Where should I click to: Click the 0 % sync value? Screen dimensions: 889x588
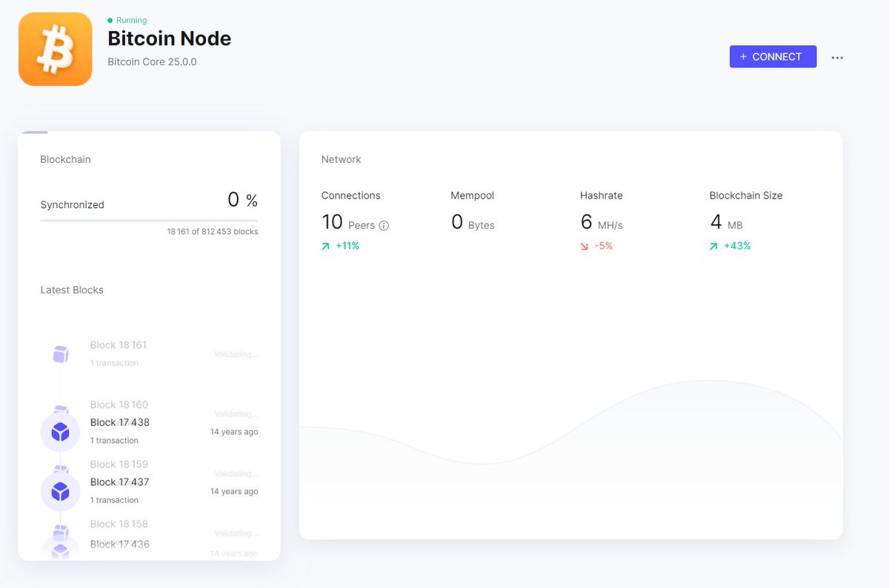pyautogui.click(x=242, y=200)
